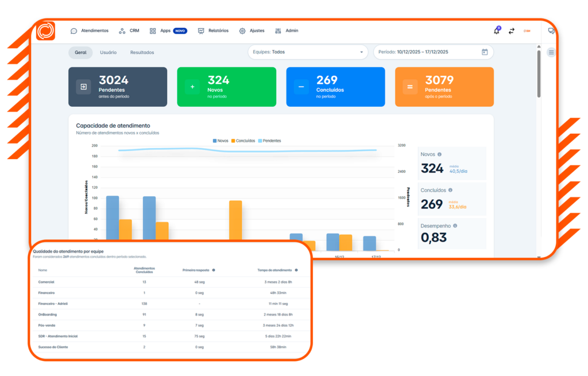
Task: Click the swap arrows icon in header
Action: point(511,31)
